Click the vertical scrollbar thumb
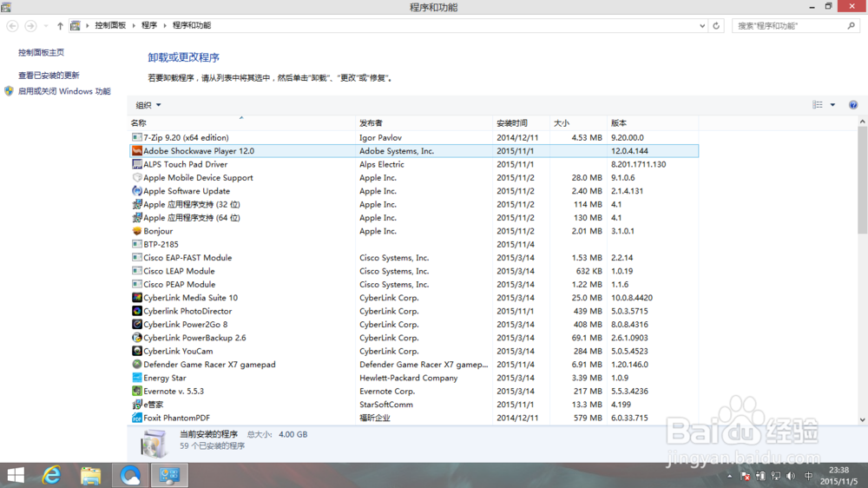The image size is (868, 488). pos(862,180)
